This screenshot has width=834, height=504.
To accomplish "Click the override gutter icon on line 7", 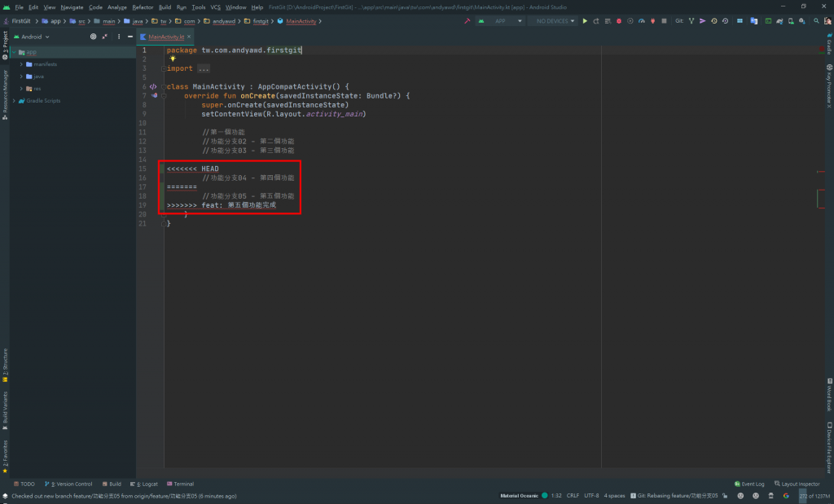I will [x=154, y=96].
